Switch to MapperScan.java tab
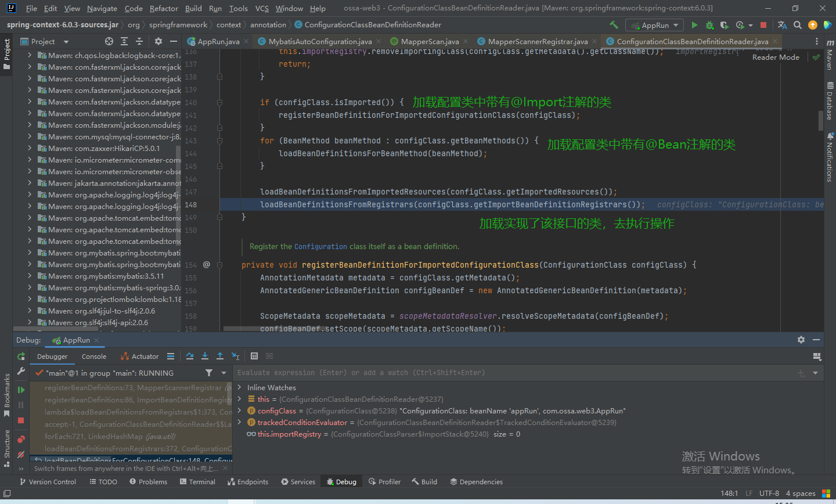Viewport: 836px width, 504px height. (430, 41)
